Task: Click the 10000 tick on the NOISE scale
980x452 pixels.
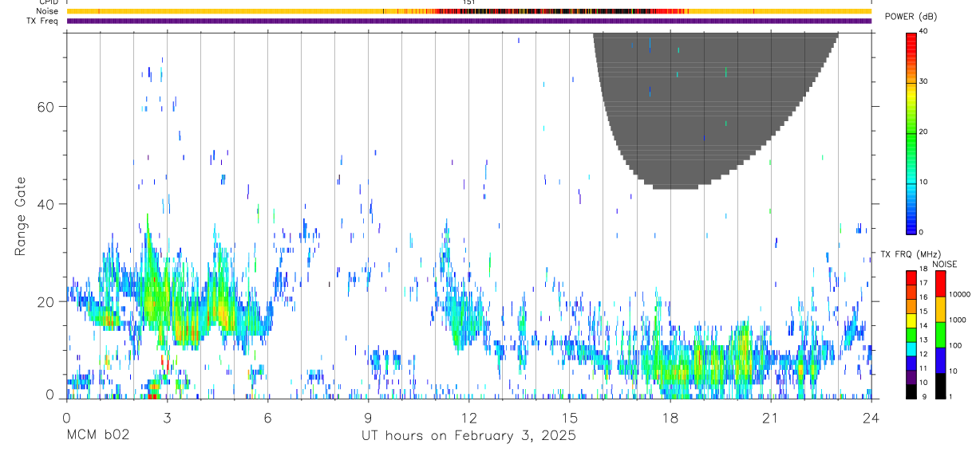Action: click(x=960, y=294)
